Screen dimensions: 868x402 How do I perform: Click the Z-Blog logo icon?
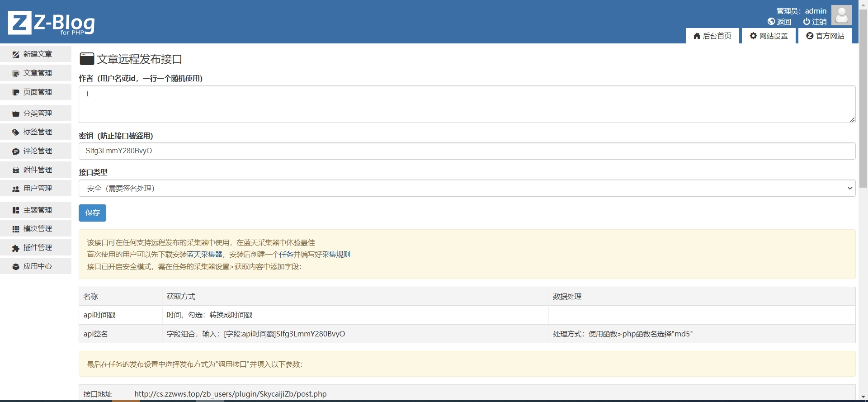coord(20,23)
